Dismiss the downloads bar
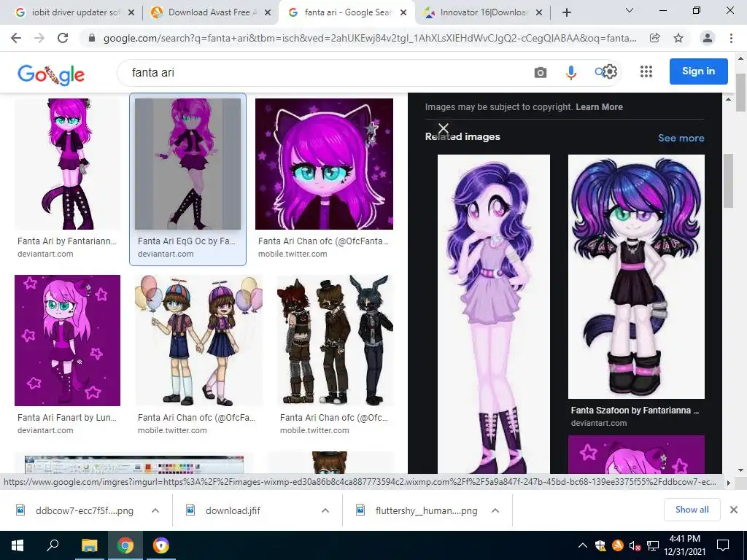 click(x=734, y=510)
